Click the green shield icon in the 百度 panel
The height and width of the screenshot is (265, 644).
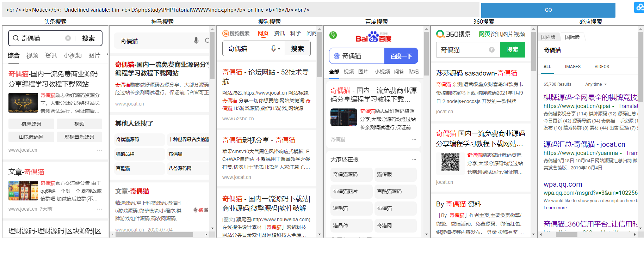(x=333, y=35)
